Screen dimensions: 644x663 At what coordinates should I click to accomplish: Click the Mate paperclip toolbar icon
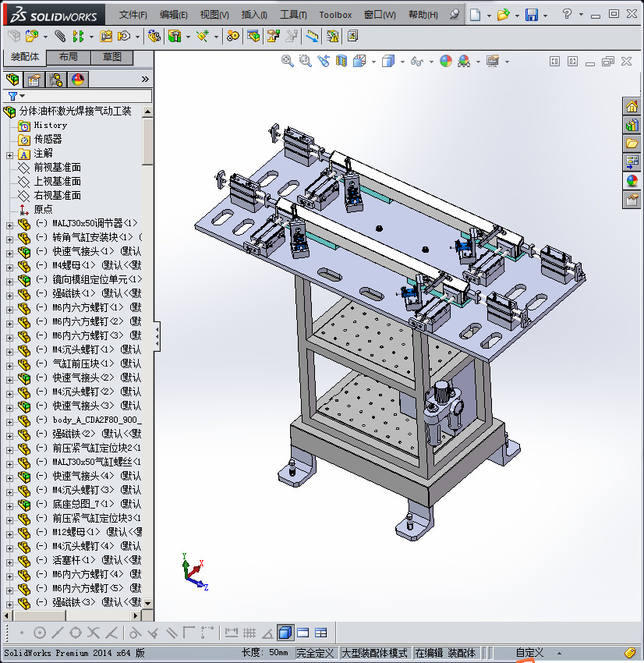60,37
